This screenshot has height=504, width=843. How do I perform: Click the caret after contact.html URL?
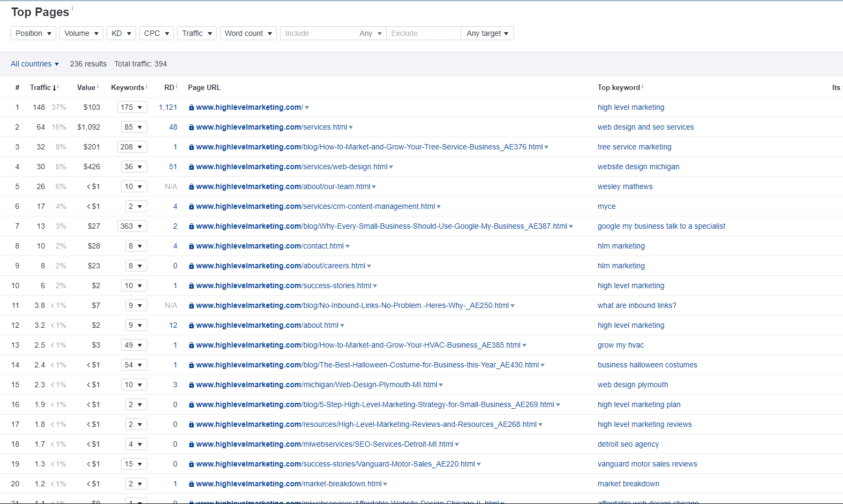click(348, 246)
